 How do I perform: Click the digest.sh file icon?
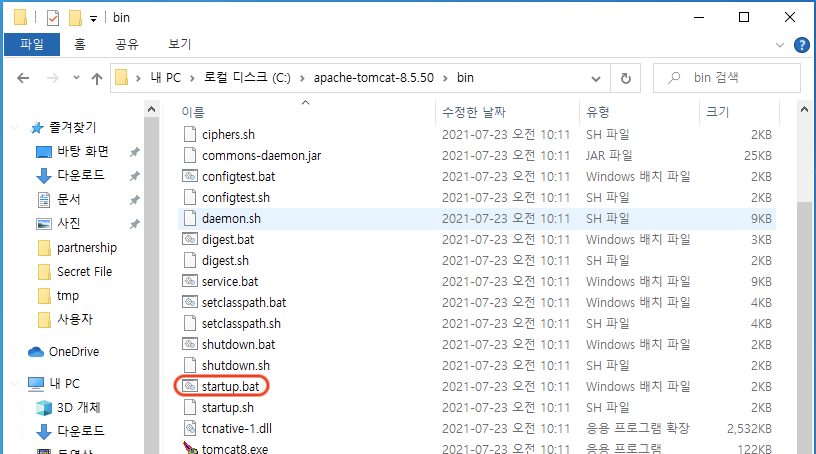click(190, 260)
